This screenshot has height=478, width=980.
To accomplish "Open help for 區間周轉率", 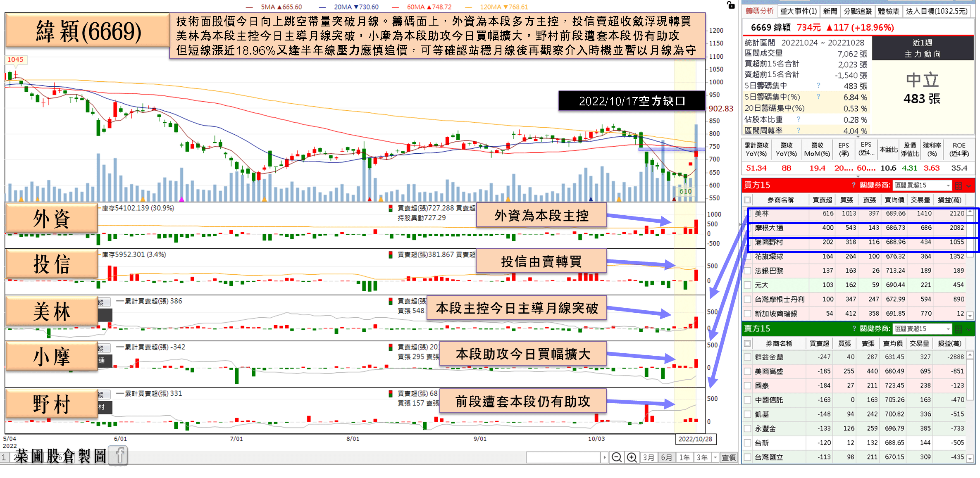I will 799,130.
